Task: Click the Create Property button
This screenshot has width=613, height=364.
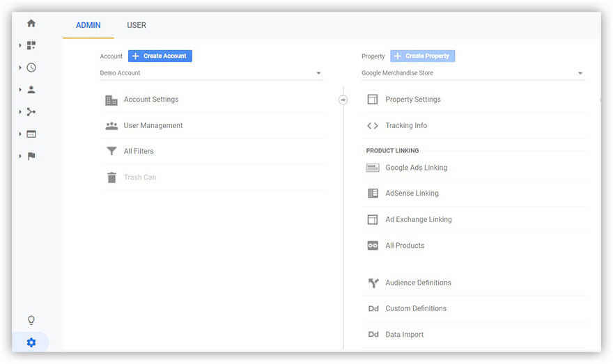Action: click(x=422, y=56)
